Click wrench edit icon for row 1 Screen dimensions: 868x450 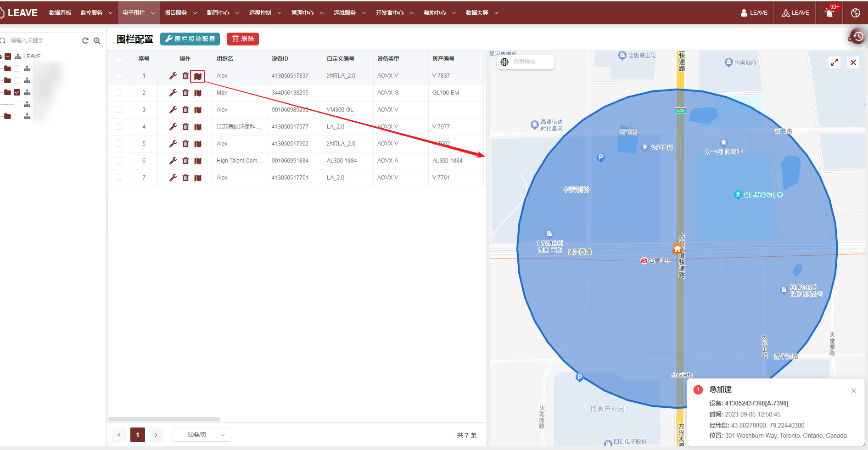click(x=173, y=76)
